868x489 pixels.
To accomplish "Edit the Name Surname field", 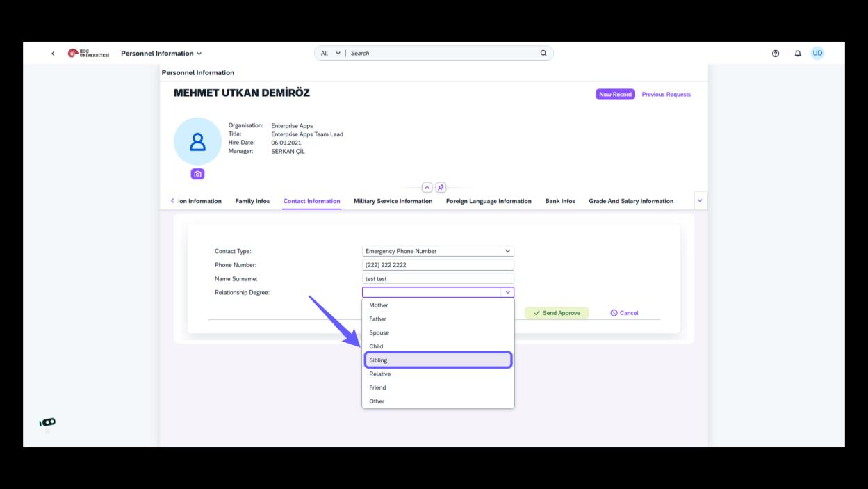I will (438, 279).
